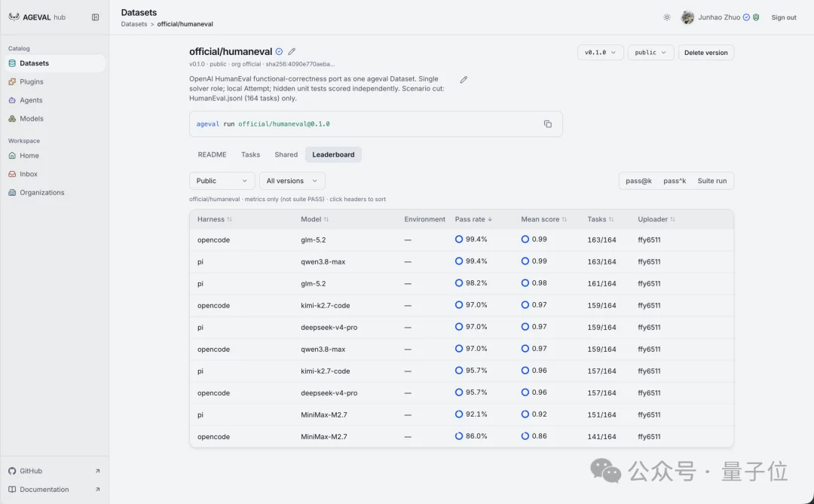814x504 pixels.
Task: Open the v0.1.0 version dropdown
Action: point(600,53)
